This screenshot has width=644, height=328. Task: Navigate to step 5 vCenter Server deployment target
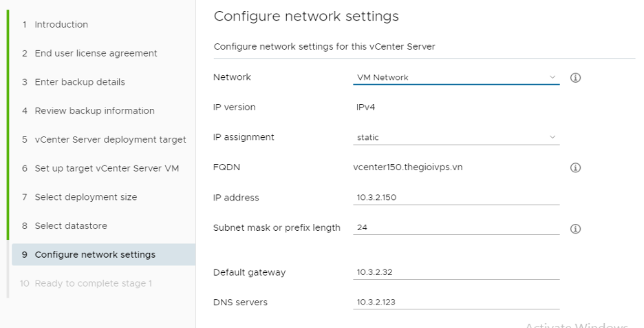(110, 140)
